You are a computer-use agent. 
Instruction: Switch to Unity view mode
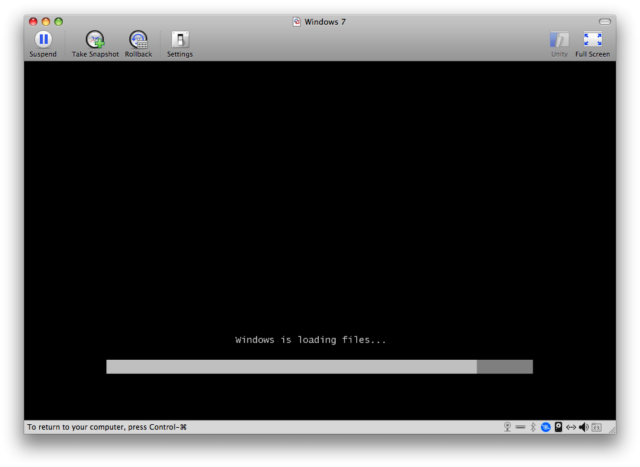click(559, 44)
